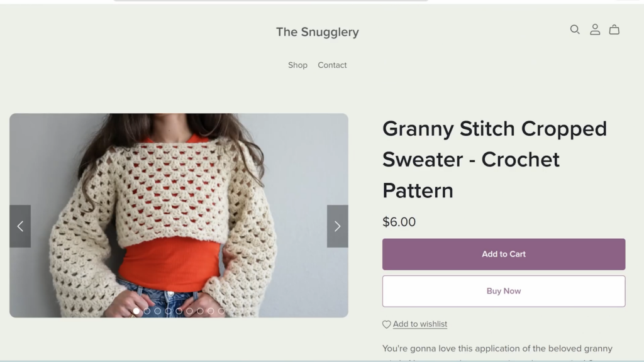Select the seventh carousel dot indicator
This screenshot has width=644, height=362.
coord(200,311)
